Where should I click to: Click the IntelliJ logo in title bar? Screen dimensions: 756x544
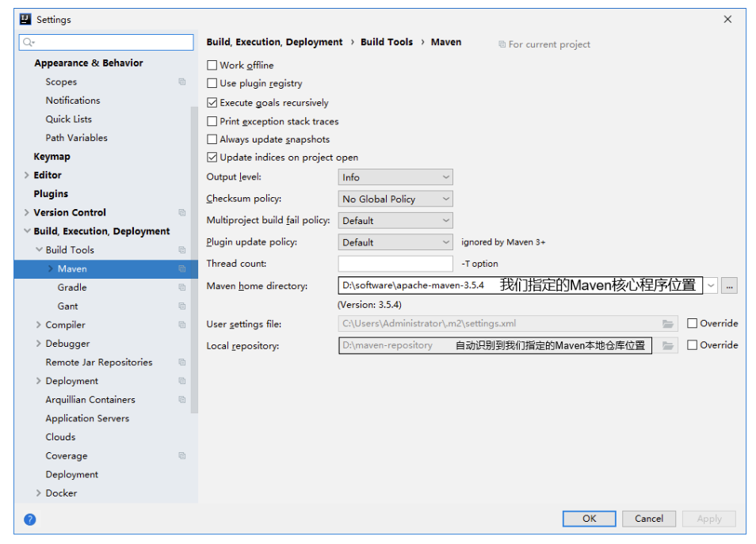(25, 19)
